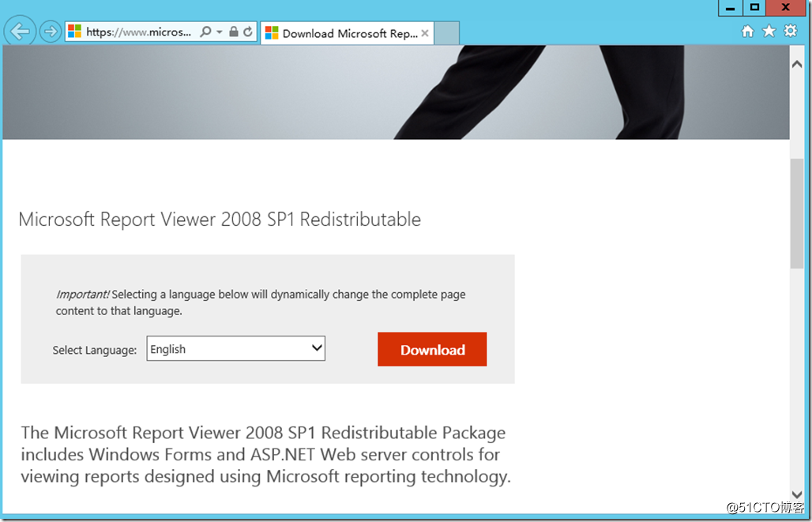Click the scrollbar down arrow

click(796, 494)
